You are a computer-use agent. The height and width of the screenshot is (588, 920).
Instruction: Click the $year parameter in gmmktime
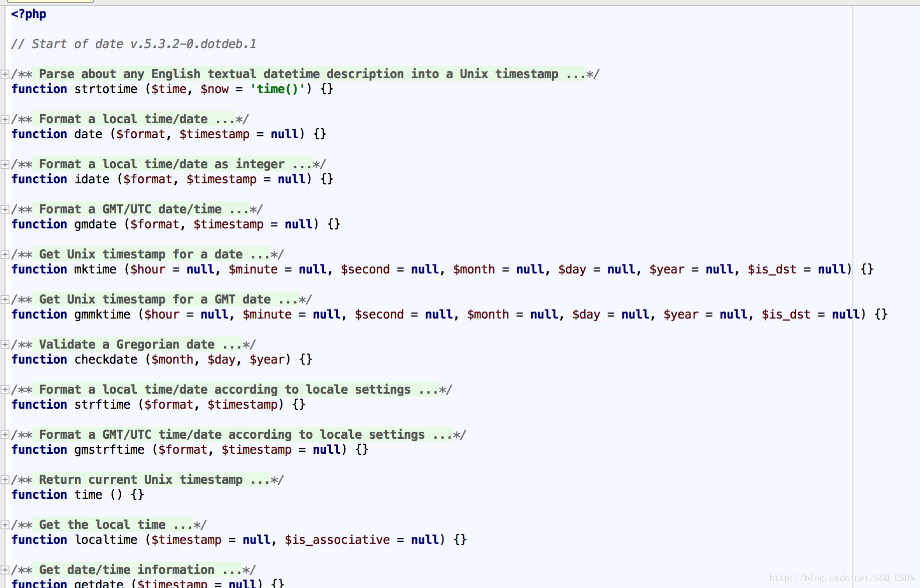(x=681, y=315)
